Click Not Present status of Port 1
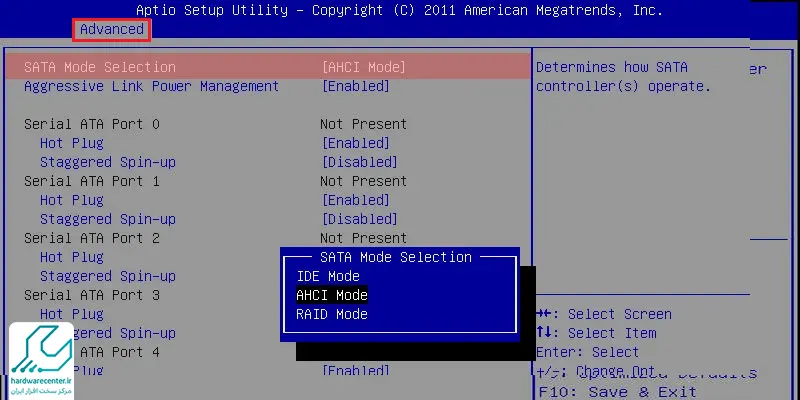The width and height of the screenshot is (800, 400). [363, 181]
